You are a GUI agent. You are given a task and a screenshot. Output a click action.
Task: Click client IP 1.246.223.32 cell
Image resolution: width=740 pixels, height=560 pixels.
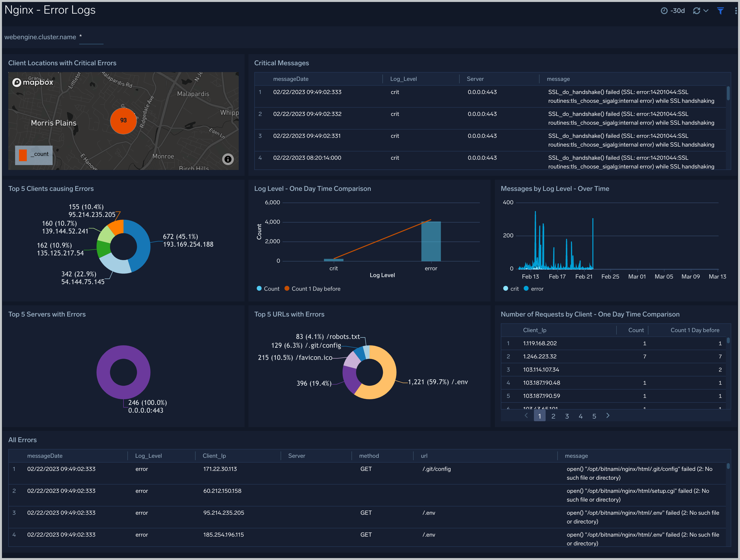click(x=540, y=356)
